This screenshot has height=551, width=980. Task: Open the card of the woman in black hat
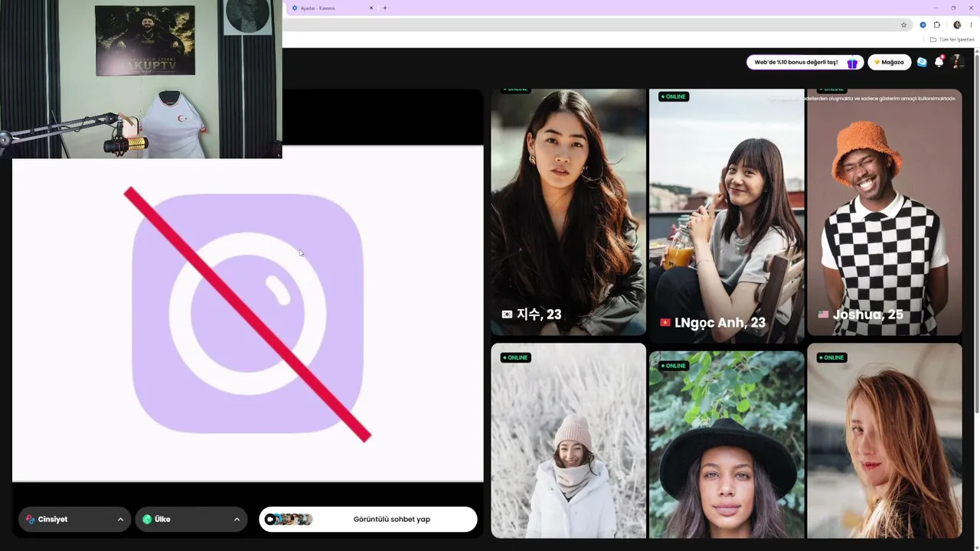(727, 445)
